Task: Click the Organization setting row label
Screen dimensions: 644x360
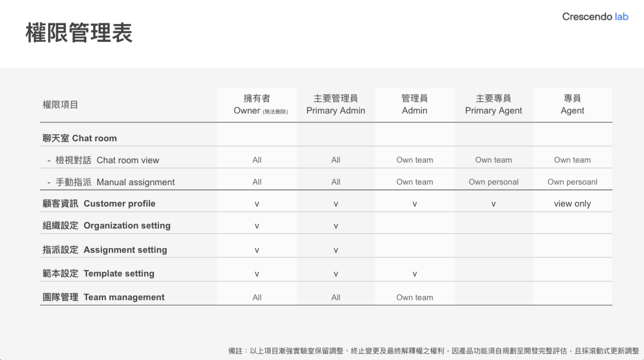Action: pyautogui.click(x=107, y=225)
